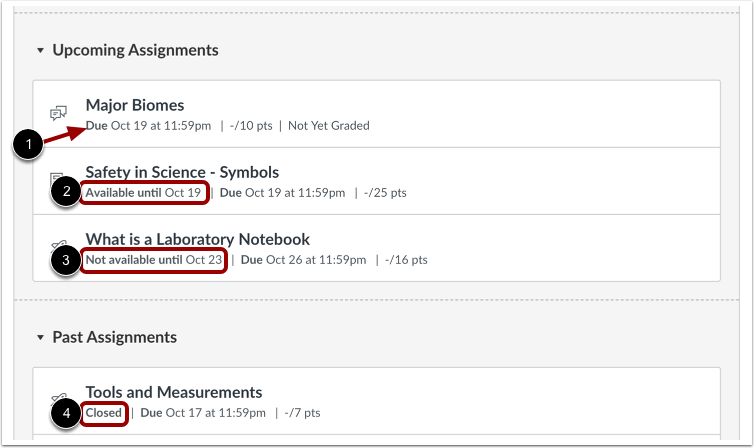Click the Upcoming Assignments group heading
Screen dimensions: 754x448
[x=135, y=50]
